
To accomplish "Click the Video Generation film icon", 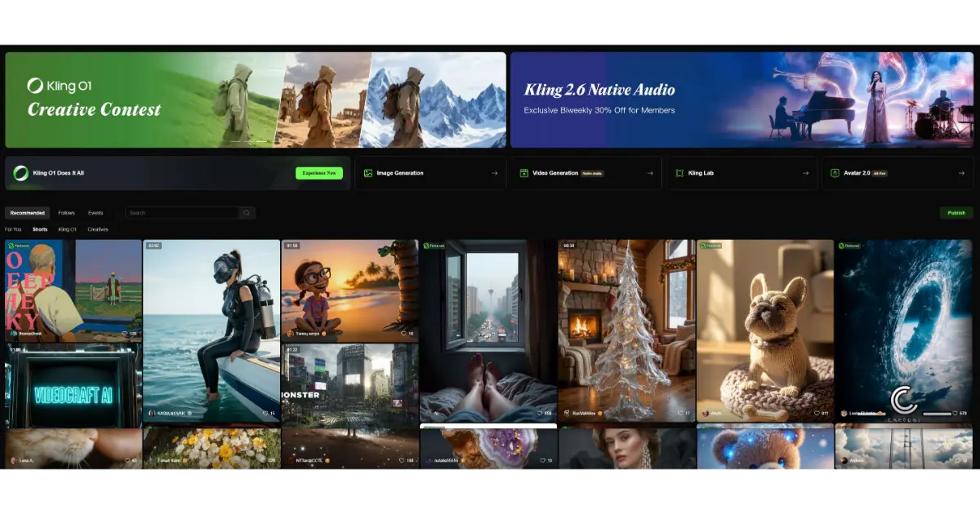I will 524,173.
